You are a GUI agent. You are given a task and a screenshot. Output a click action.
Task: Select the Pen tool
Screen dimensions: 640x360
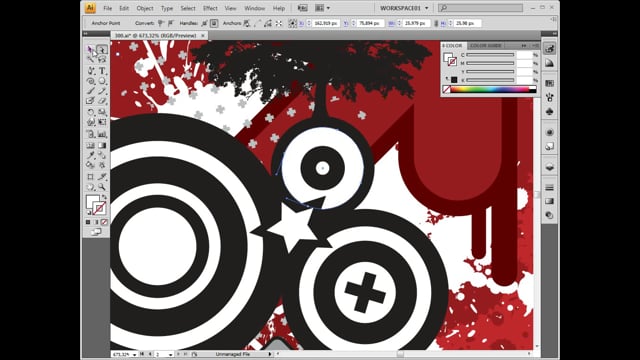[90, 71]
